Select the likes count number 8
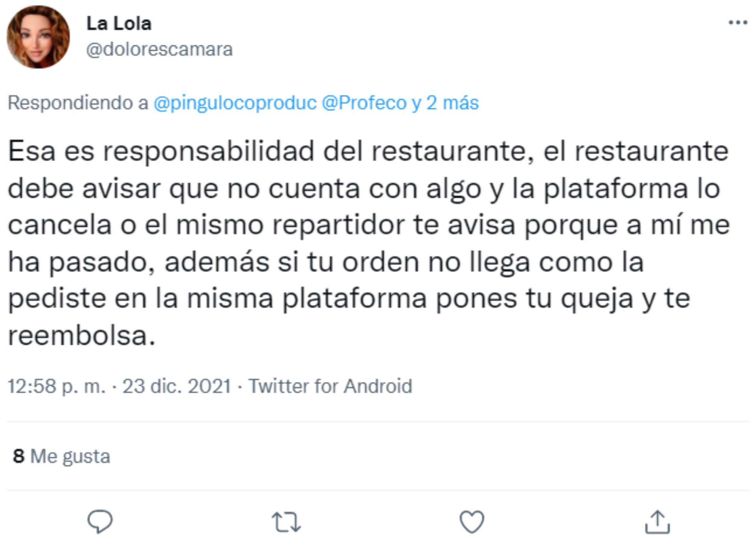The width and height of the screenshot is (756, 540). click(x=19, y=456)
